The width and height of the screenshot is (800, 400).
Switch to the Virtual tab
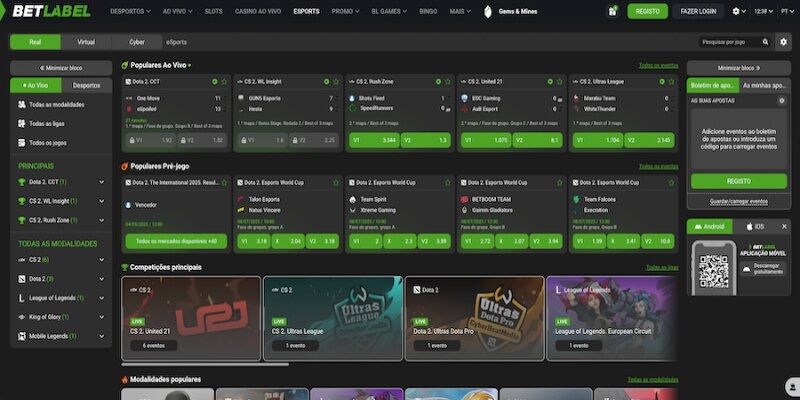[86, 42]
